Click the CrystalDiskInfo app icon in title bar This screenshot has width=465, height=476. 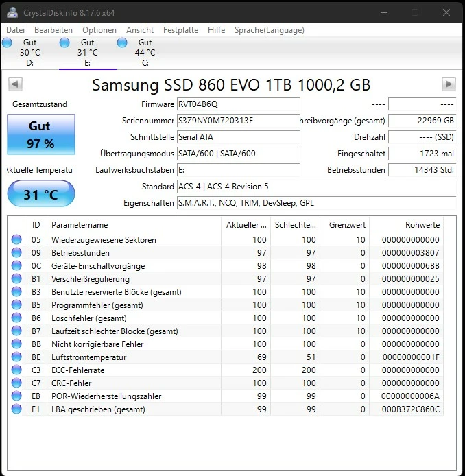(x=12, y=12)
